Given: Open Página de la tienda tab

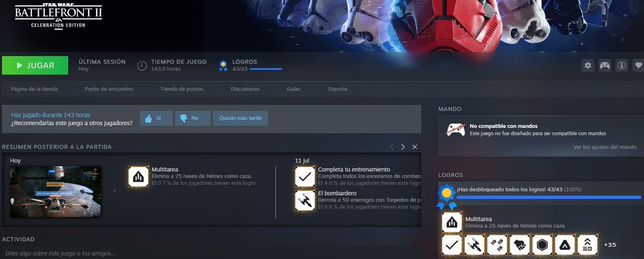Looking at the screenshot, I should pos(34,89).
